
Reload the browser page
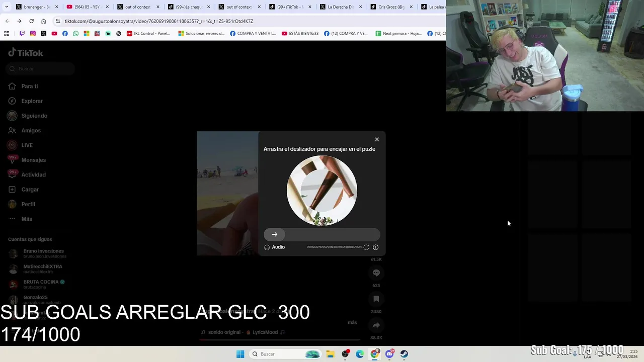[31, 21]
